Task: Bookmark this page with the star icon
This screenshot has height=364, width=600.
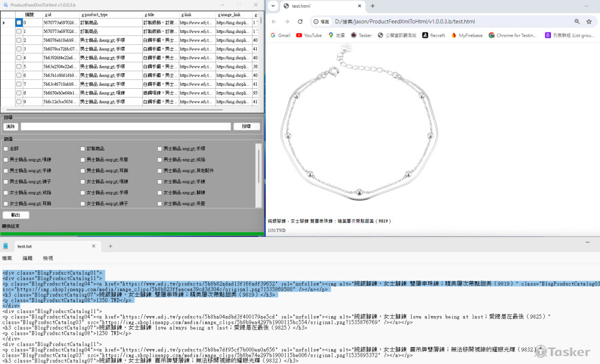Action: pos(589,22)
